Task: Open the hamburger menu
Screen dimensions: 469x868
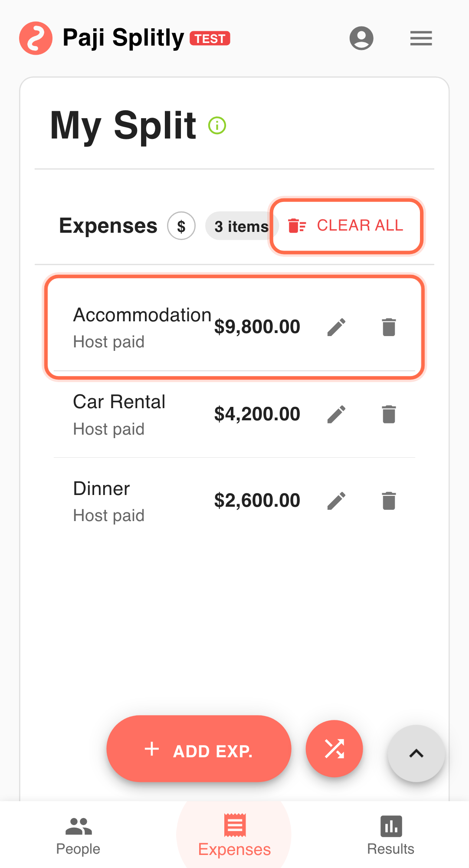Action: pyautogui.click(x=421, y=38)
